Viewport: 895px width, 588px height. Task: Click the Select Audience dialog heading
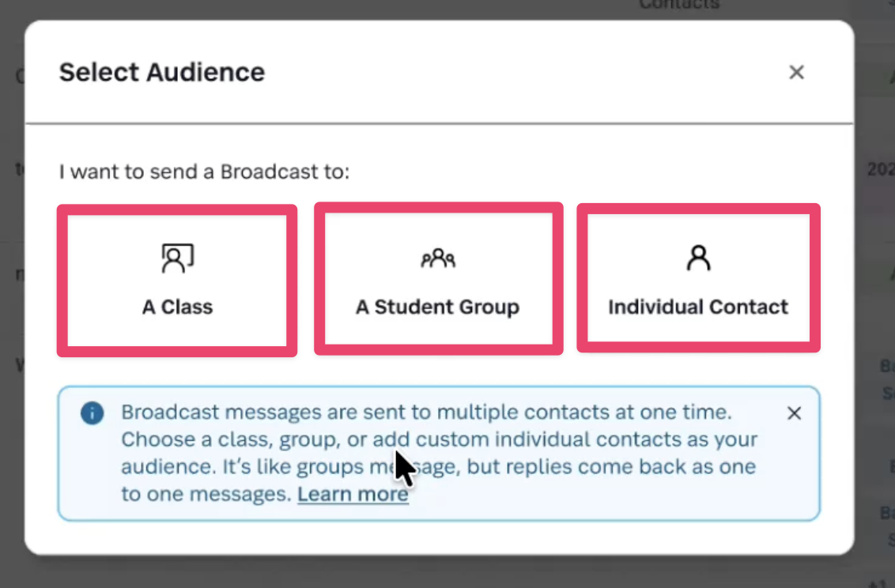162,72
